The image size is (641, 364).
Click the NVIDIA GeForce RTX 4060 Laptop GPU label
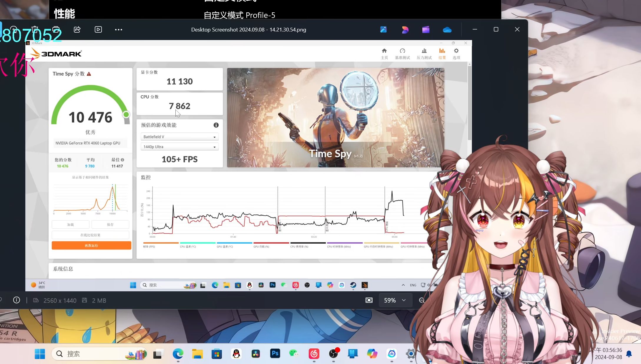coord(88,143)
